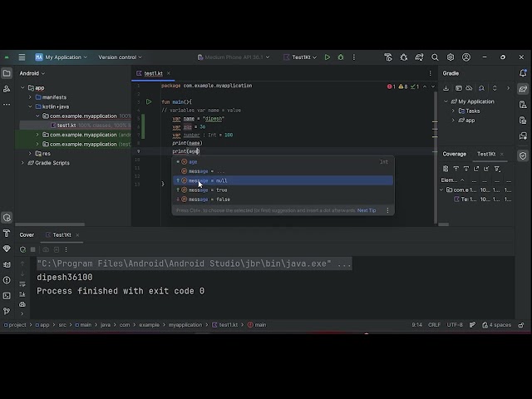Open the Sync Project with Gradle icon
Image resolution: width=532 pixels, height=399 pixels.
pyautogui.click(x=419, y=57)
